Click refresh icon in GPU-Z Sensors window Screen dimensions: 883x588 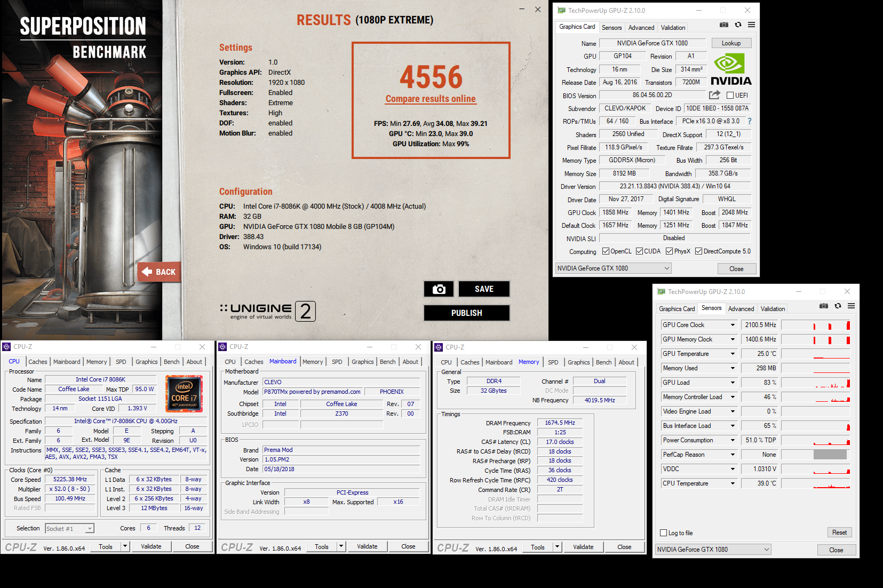(838, 306)
